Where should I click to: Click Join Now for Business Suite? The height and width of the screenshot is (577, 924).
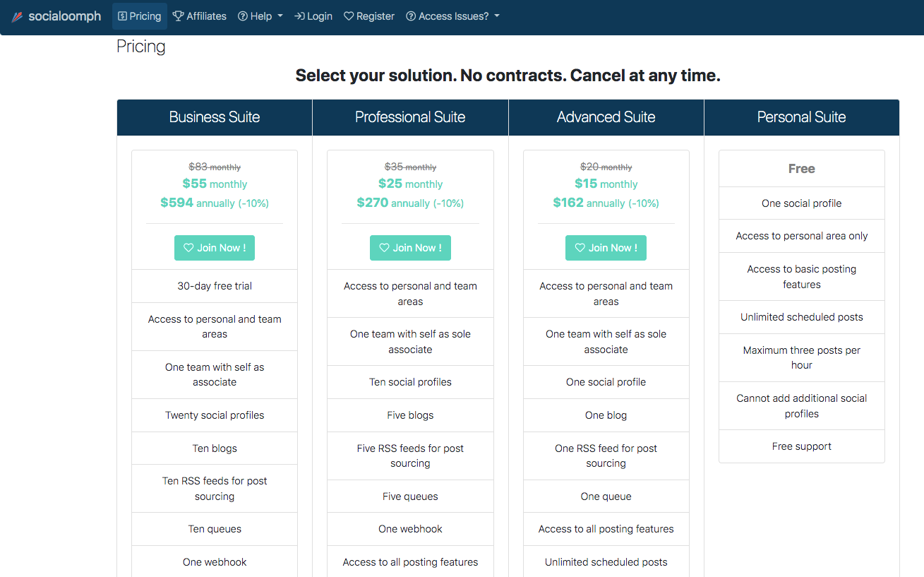[215, 247]
